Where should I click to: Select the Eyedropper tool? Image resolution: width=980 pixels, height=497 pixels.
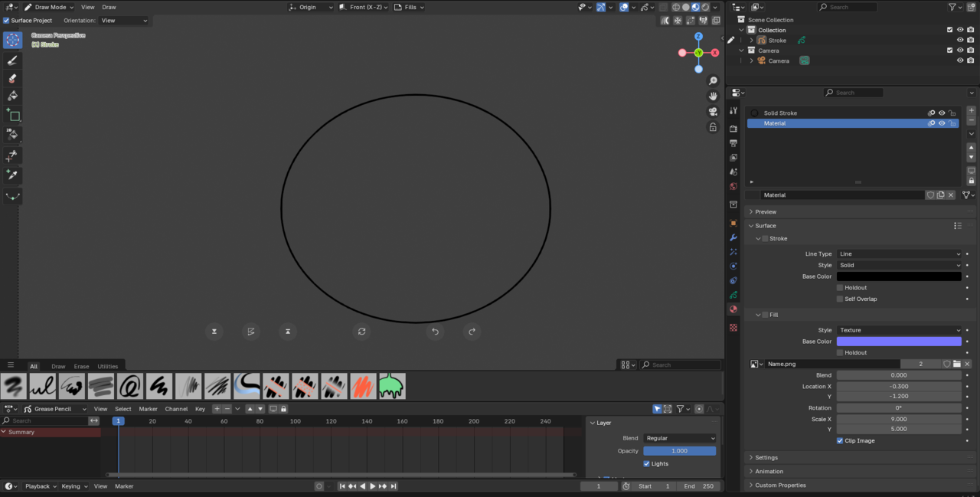tap(12, 175)
